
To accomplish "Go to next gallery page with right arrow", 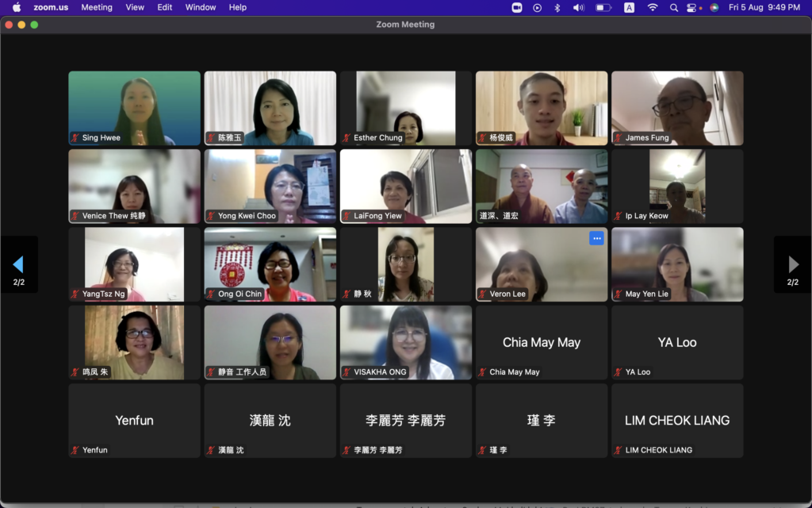I will pos(792,264).
